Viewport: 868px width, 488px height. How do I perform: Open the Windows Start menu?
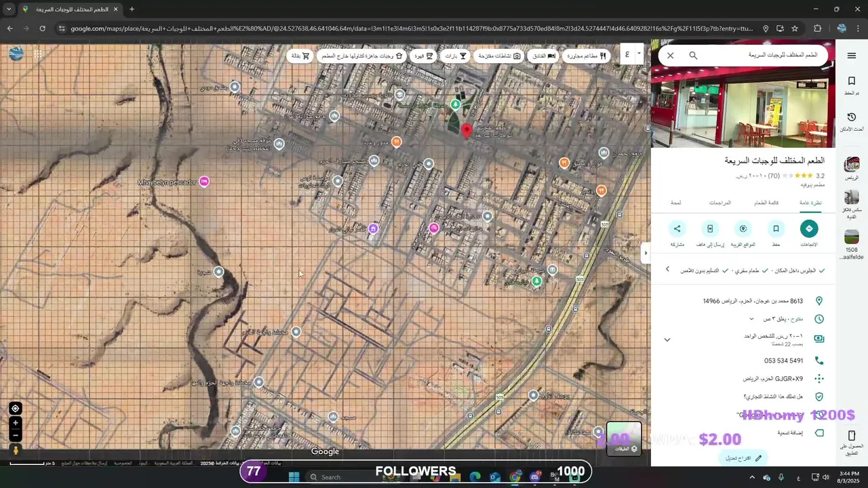pos(294,477)
